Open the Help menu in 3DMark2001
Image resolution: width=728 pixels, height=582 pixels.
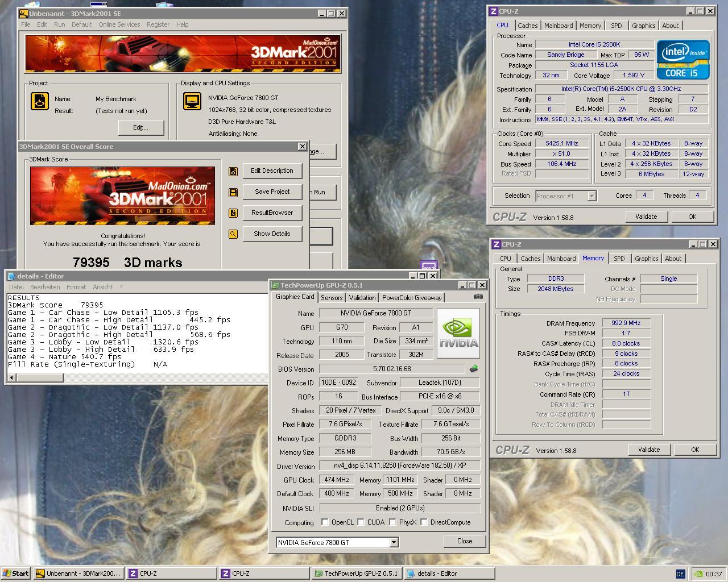pos(182,24)
